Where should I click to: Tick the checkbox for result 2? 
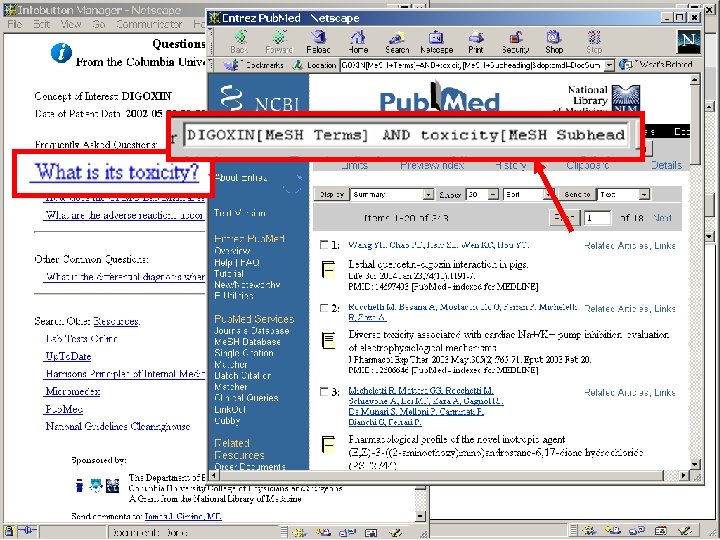click(324, 308)
